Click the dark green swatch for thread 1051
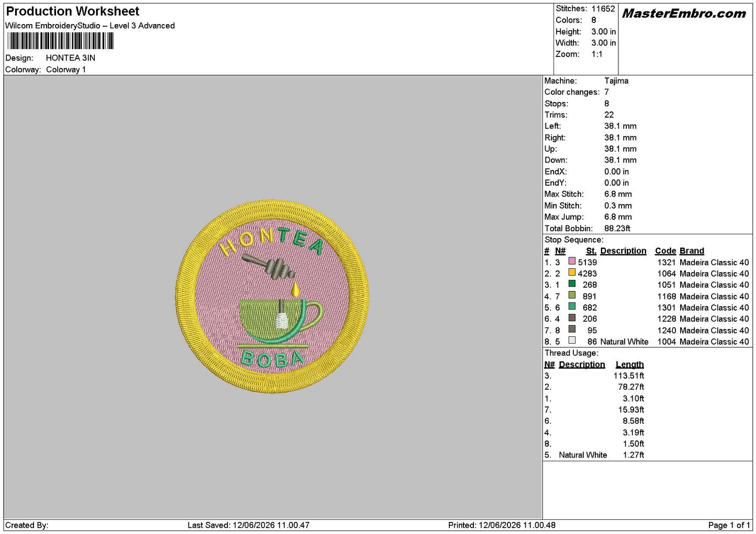The image size is (756, 534). pos(572,284)
